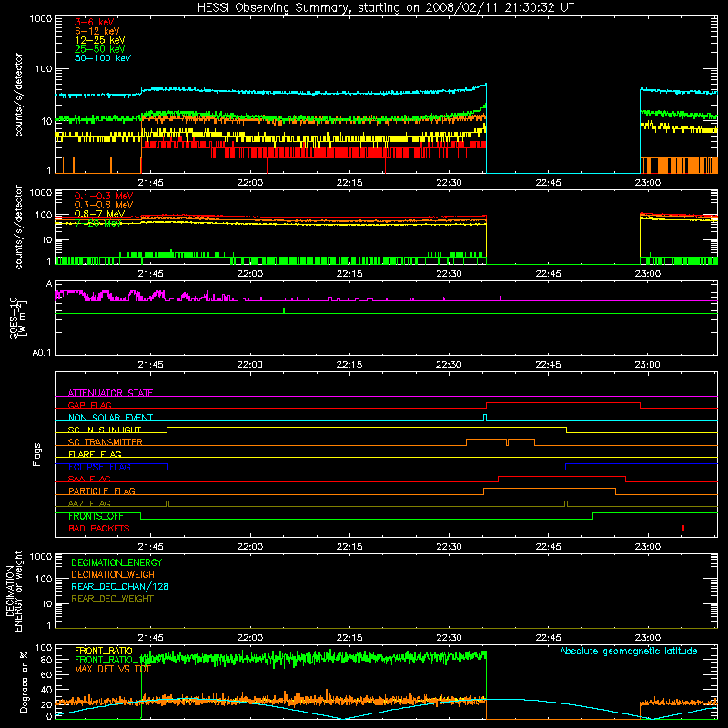Click the FRONTS_OFF flag label
The width and height of the screenshot is (728, 728).
(x=96, y=516)
